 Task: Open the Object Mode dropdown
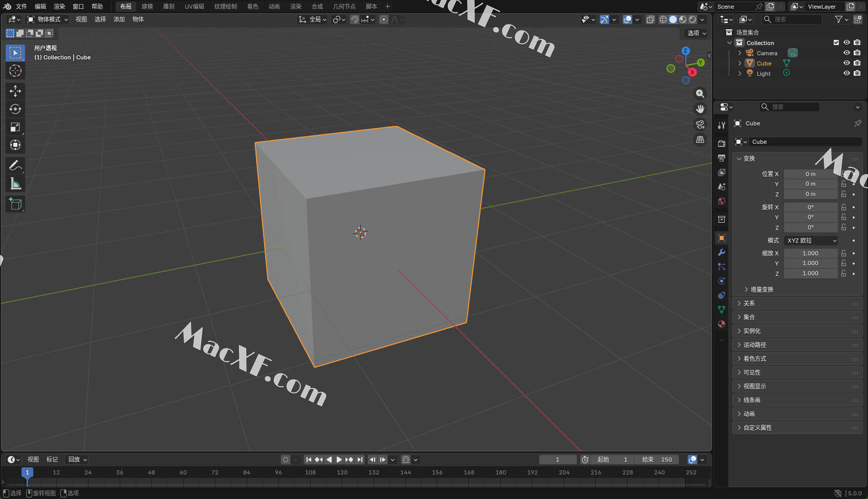pyautogui.click(x=48, y=19)
